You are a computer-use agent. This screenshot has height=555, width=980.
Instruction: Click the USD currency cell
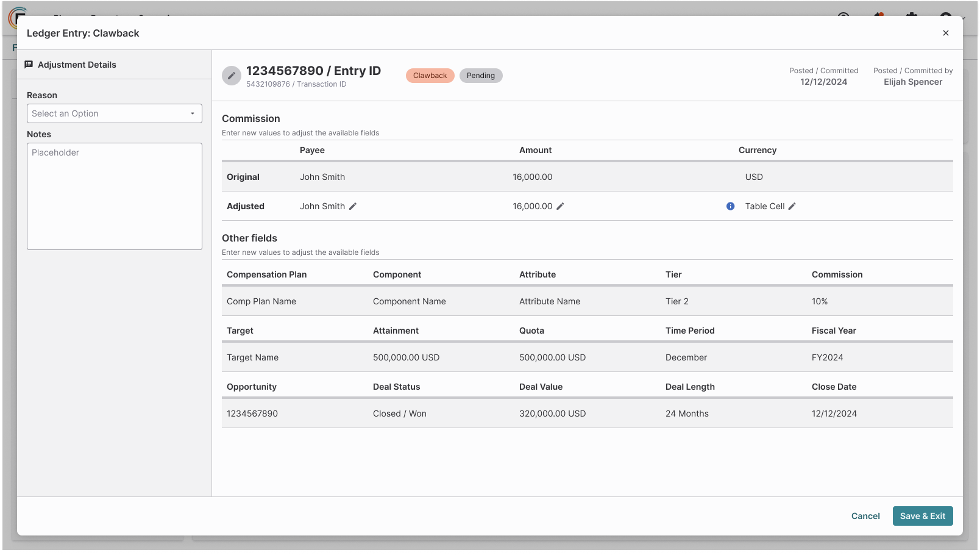[754, 177]
